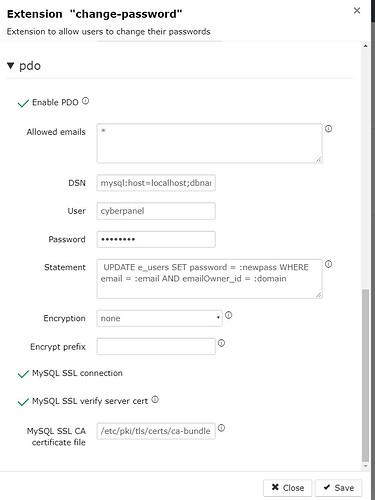Click info icon next to Enable PDO

[x=85, y=101]
